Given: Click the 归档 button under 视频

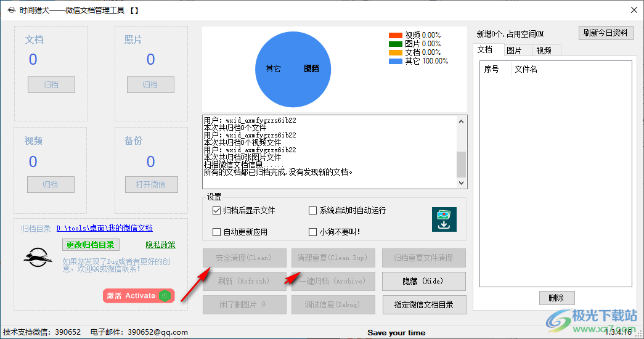Looking at the screenshot, I should 51,184.
